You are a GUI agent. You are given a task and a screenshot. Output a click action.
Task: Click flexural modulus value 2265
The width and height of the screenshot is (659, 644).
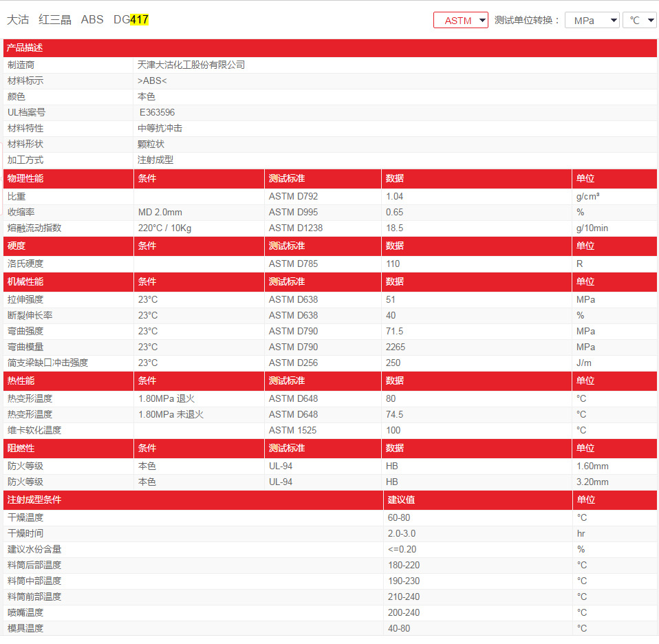tap(396, 347)
